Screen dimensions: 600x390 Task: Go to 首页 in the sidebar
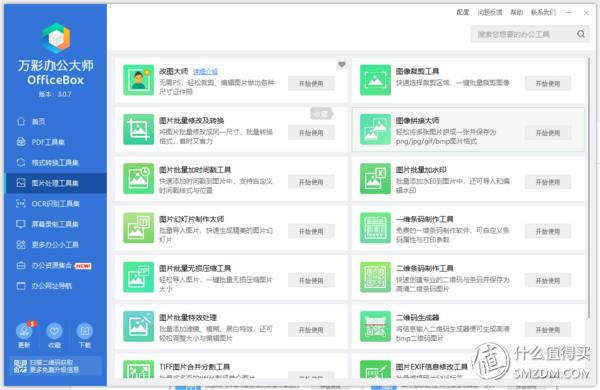click(x=55, y=122)
